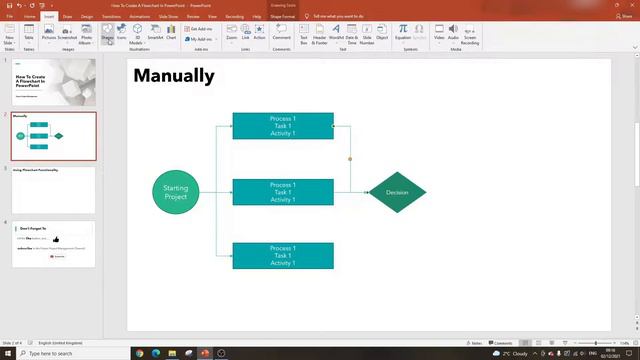Click Fit slide to window icon

(636, 343)
